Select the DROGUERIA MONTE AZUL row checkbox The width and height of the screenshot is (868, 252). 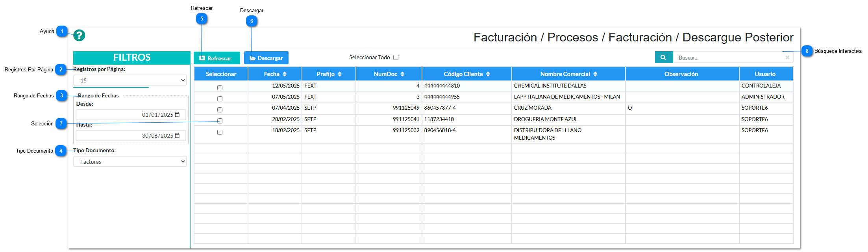[220, 121]
